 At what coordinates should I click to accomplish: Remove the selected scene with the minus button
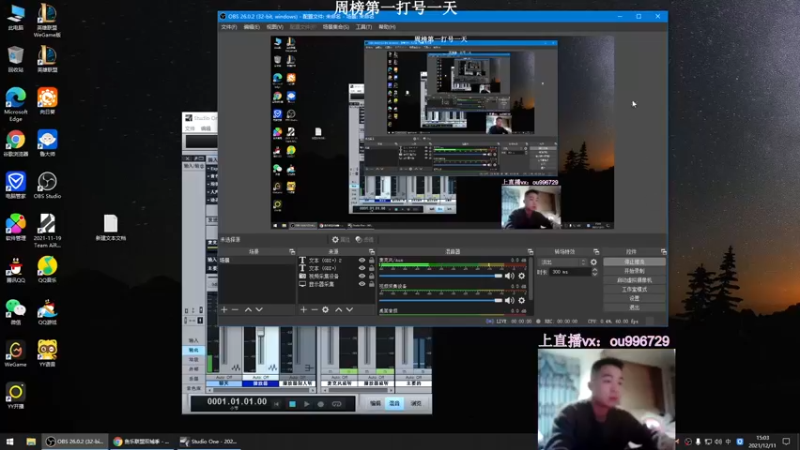pos(235,310)
